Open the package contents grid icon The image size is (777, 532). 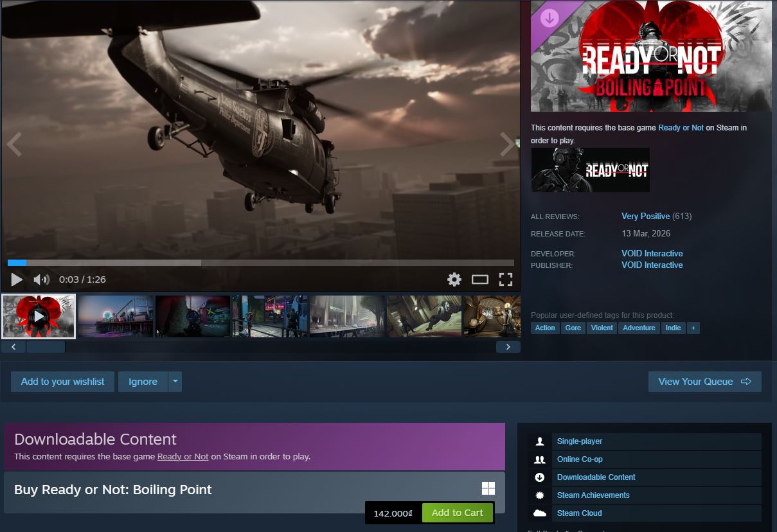point(488,488)
